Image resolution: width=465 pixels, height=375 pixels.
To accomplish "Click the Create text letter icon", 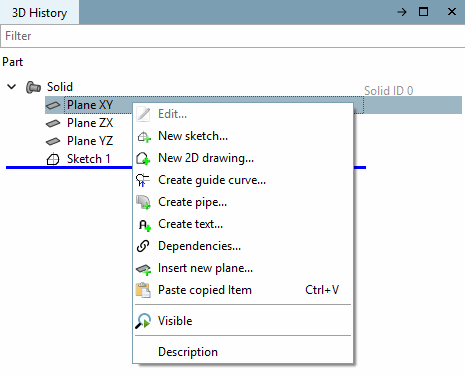I will point(144,225).
